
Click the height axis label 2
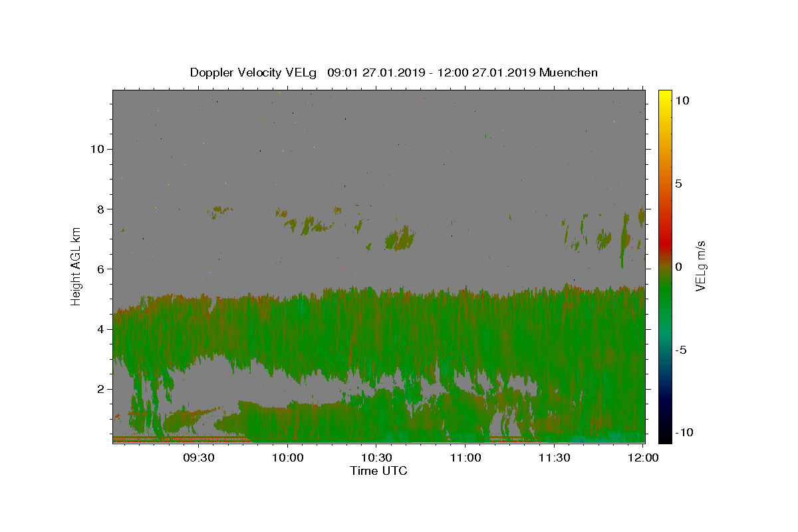(x=99, y=389)
